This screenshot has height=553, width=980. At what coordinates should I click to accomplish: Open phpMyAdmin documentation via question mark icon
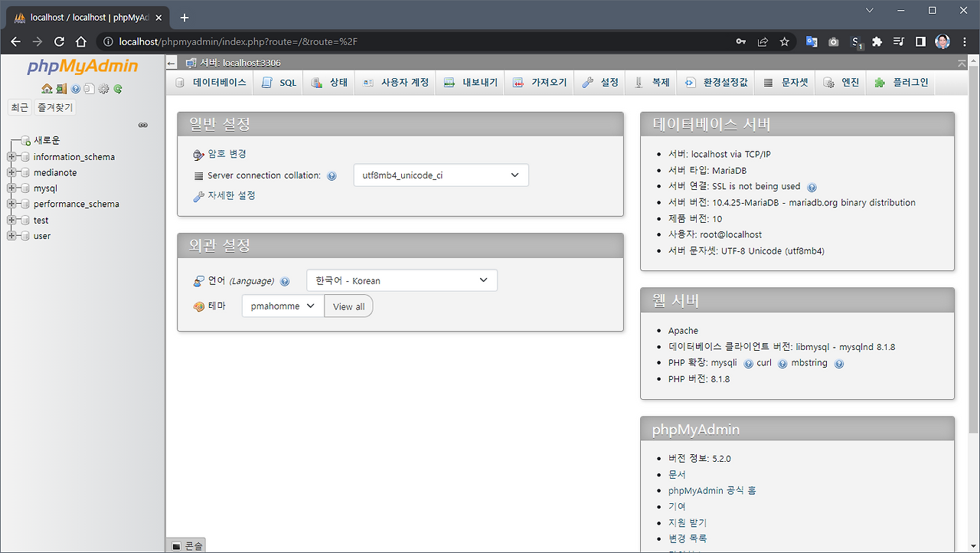[77, 89]
